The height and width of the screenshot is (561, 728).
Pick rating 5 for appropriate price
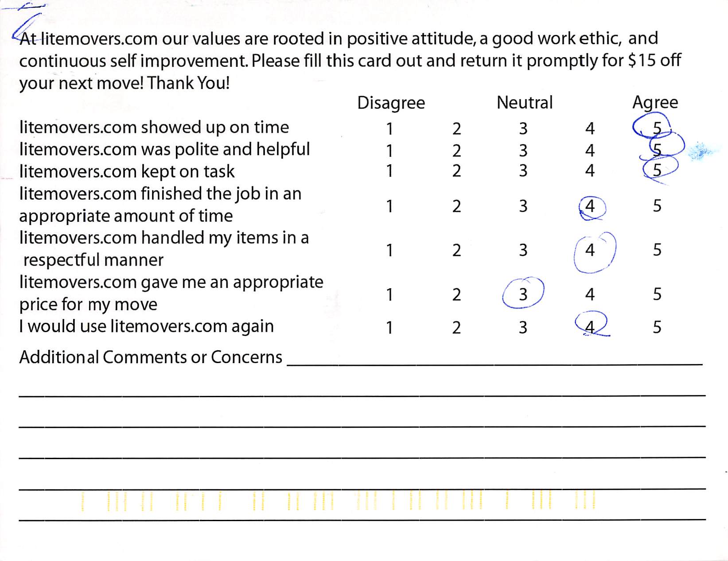click(x=657, y=294)
